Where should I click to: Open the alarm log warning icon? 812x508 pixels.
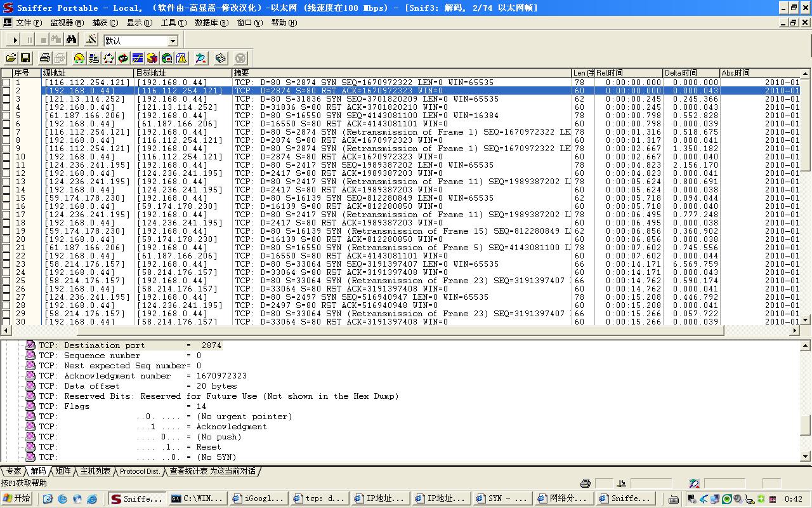pos(181,58)
